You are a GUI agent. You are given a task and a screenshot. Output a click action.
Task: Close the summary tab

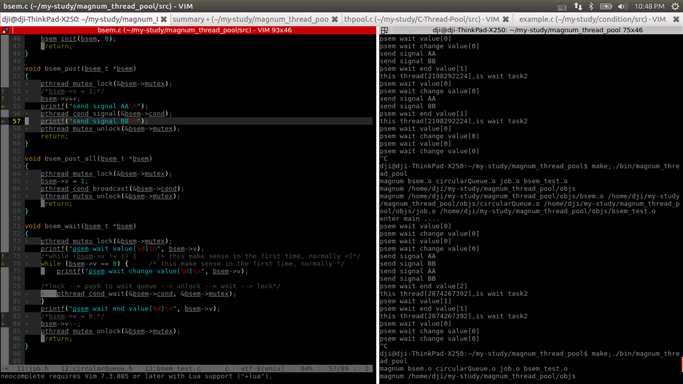(x=335, y=19)
